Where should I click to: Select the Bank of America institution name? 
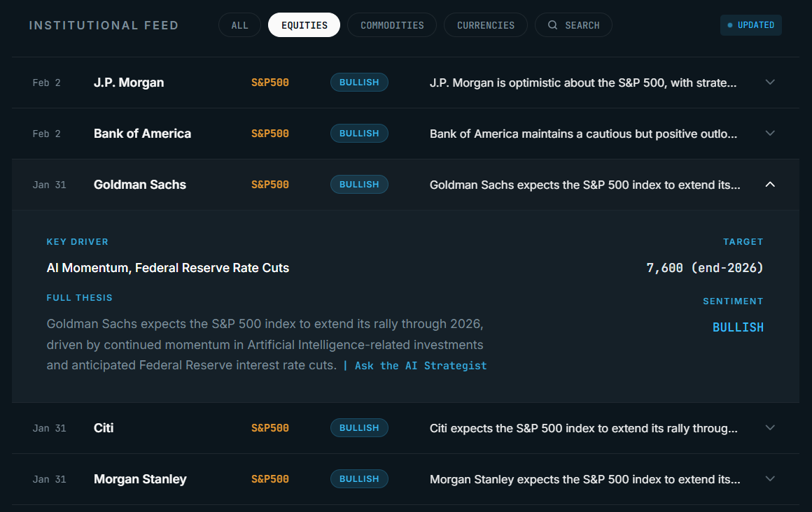[142, 134]
